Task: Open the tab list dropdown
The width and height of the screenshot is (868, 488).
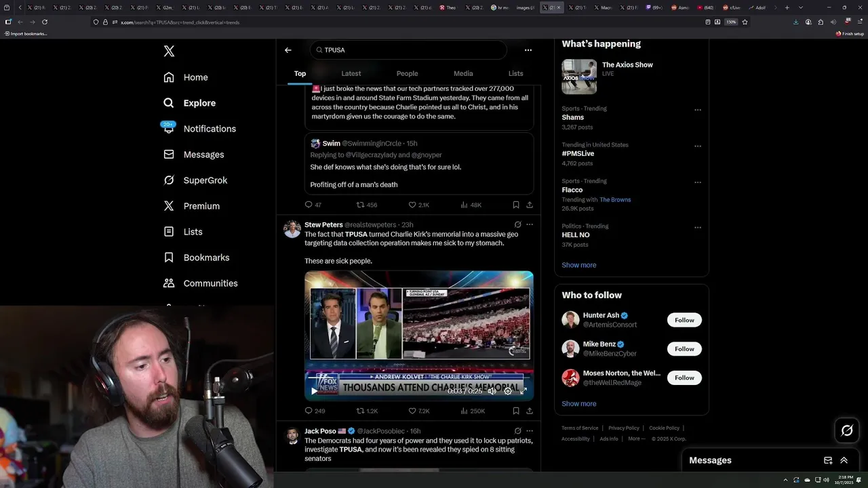Action: pos(801,7)
